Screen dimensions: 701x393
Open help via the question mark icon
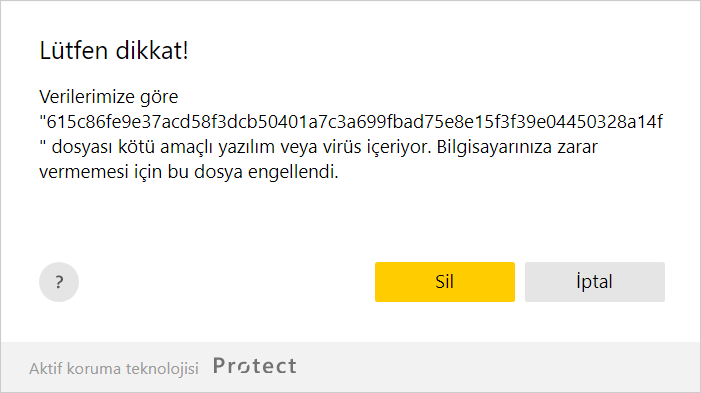[x=59, y=282]
